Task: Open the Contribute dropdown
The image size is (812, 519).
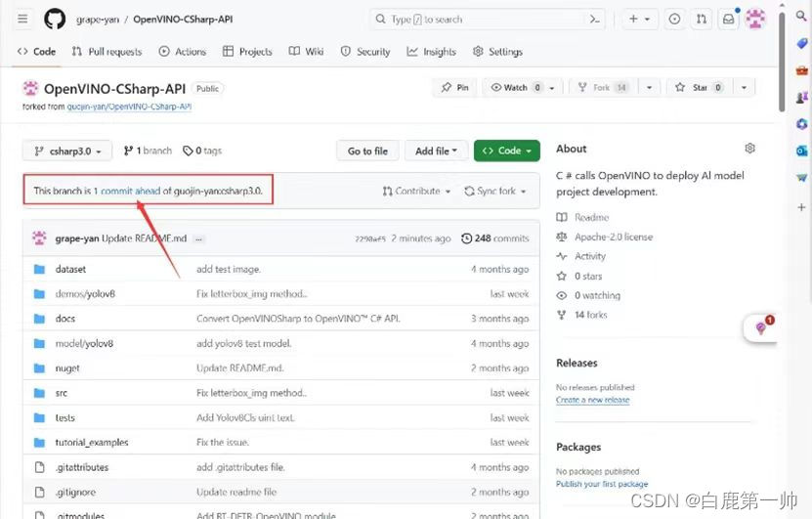Action: click(x=417, y=192)
